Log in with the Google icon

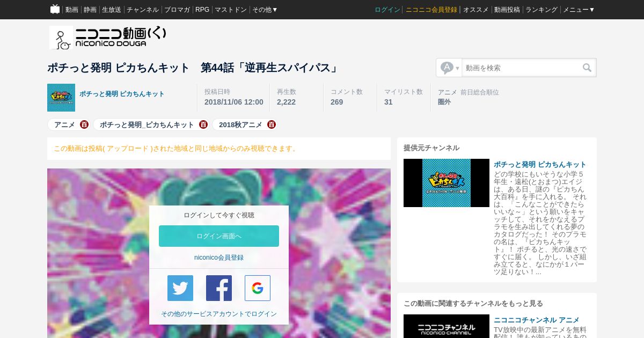click(258, 288)
